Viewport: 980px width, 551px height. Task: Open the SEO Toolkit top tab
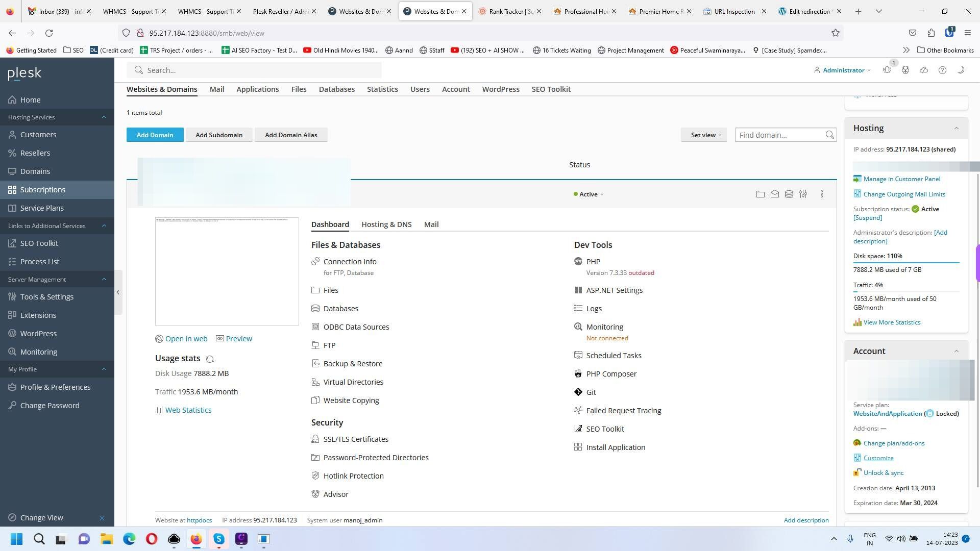pos(551,89)
